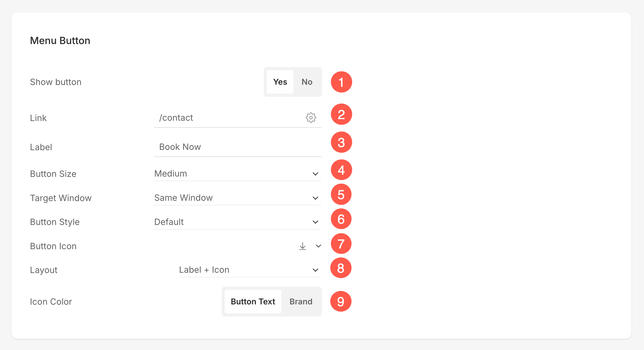Select Button Text icon color option
The image size is (644, 350).
253,302
